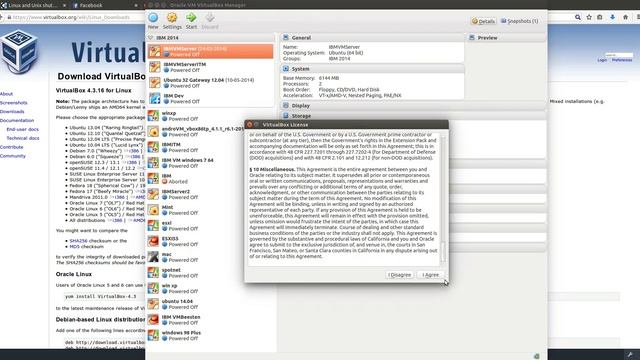Click the win xp VM icon
This screenshot has width=640, height=360.
(x=153, y=289)
